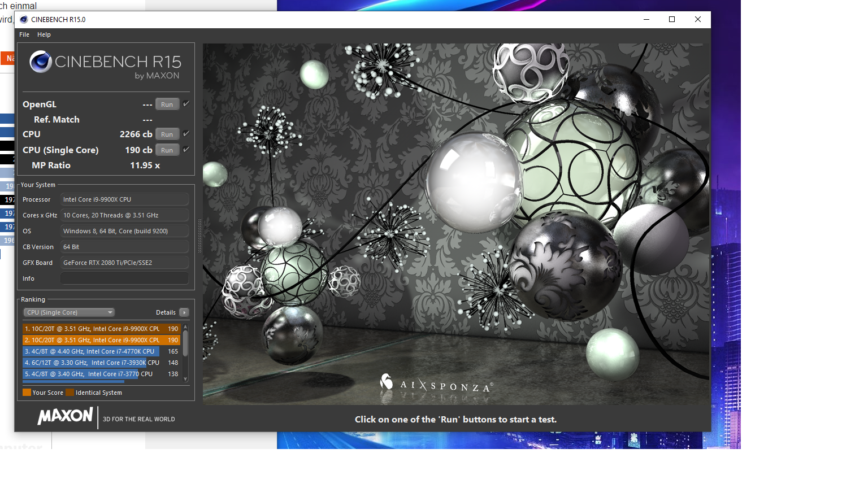
Task: Click the Info input field
Action: point(124,278)
